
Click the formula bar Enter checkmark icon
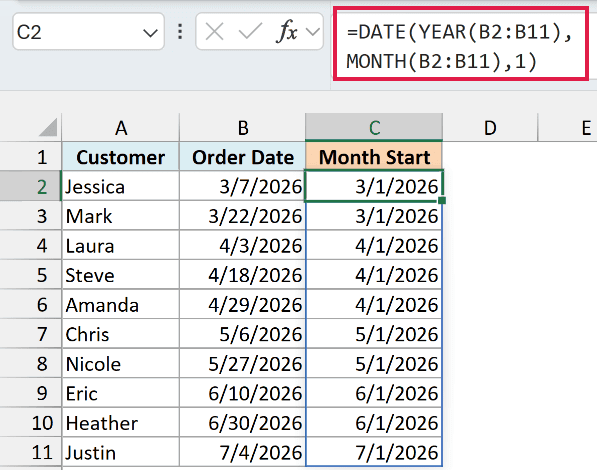click(250, 32)
